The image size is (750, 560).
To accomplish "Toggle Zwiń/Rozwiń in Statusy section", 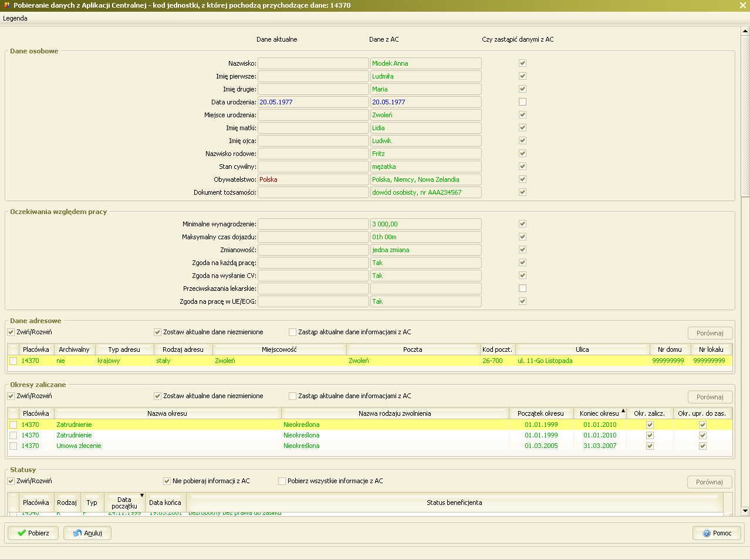I will tap(11, 481).
